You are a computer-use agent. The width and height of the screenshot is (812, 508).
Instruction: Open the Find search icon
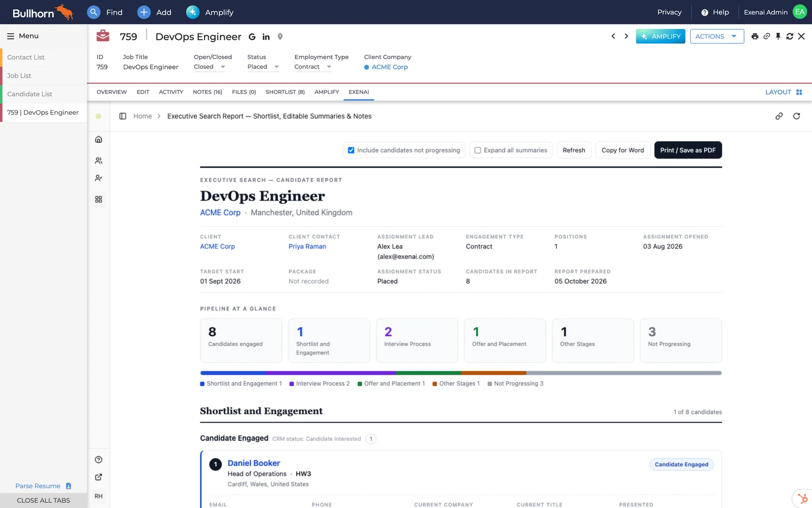pyautogui.click(x=93, y=12)
